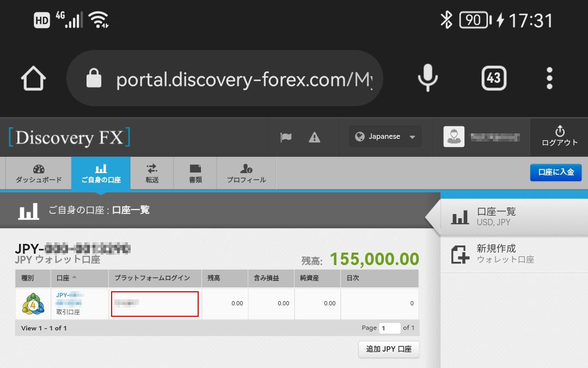Click the プラットフォームログイン column header

point(155,278)
